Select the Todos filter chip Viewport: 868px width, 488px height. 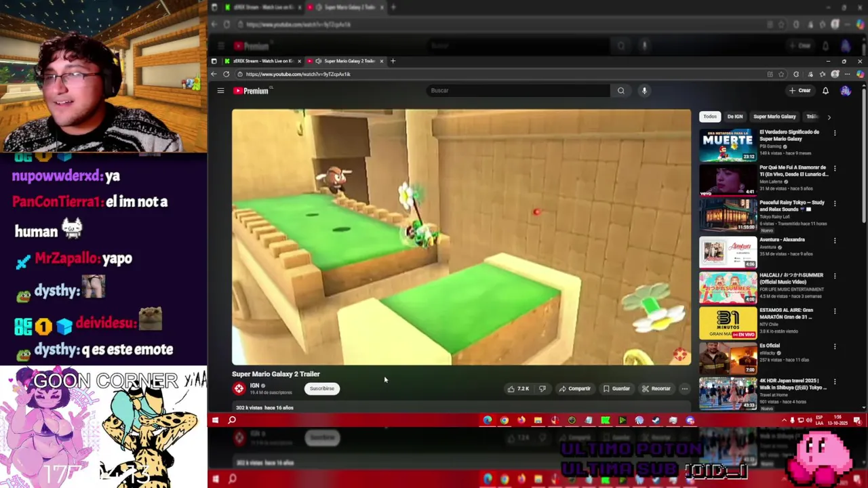(x=710, y=117)
